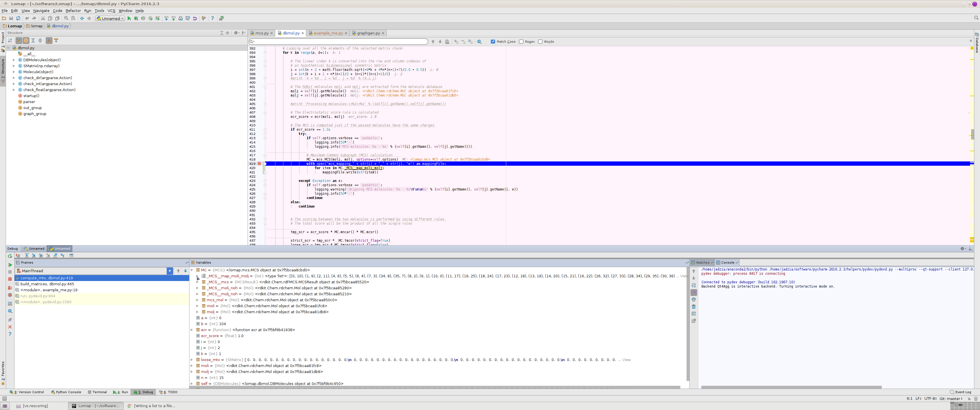Image resolution: width=980 pixels, height=410 pixels.
Task: Click Mute Breakpoints icon
Action: 10,295
